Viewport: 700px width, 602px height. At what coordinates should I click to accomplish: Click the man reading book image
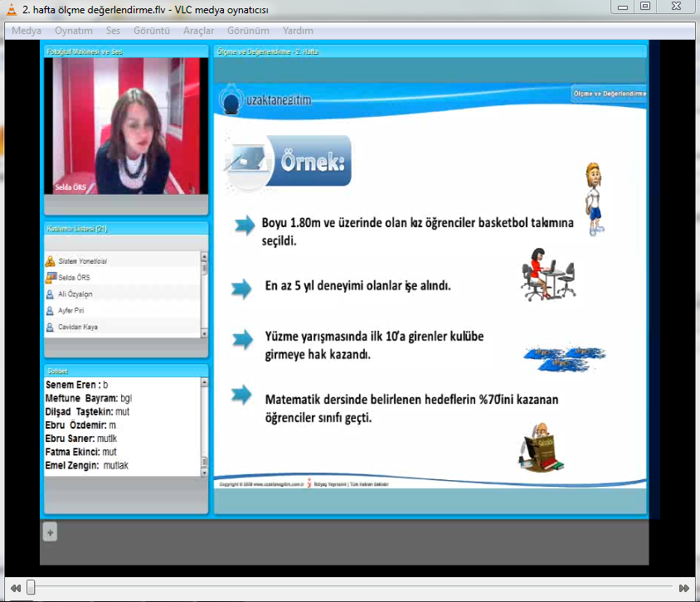coord(541,447)
